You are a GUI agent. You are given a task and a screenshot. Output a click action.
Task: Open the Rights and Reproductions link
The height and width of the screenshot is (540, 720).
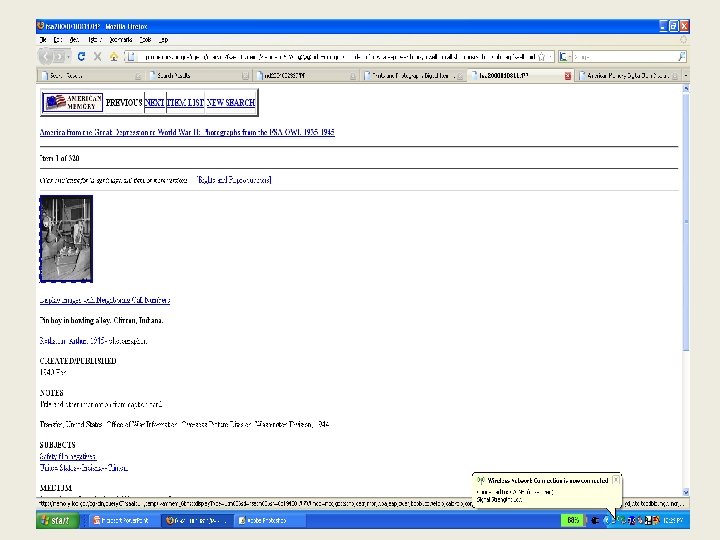coord(234,180)
